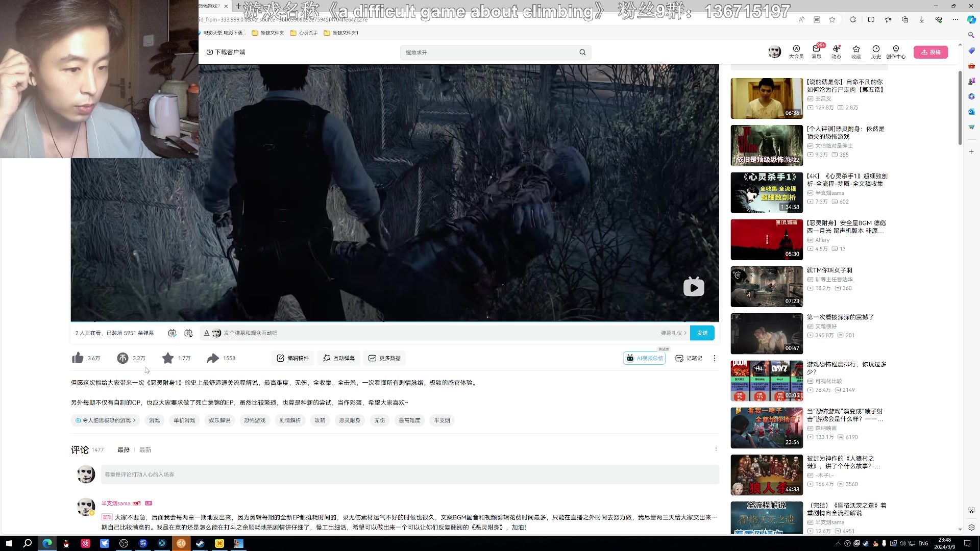Click the coin donate icon
The width and height of the screenshot is (980, 551).
click(122, 358)
